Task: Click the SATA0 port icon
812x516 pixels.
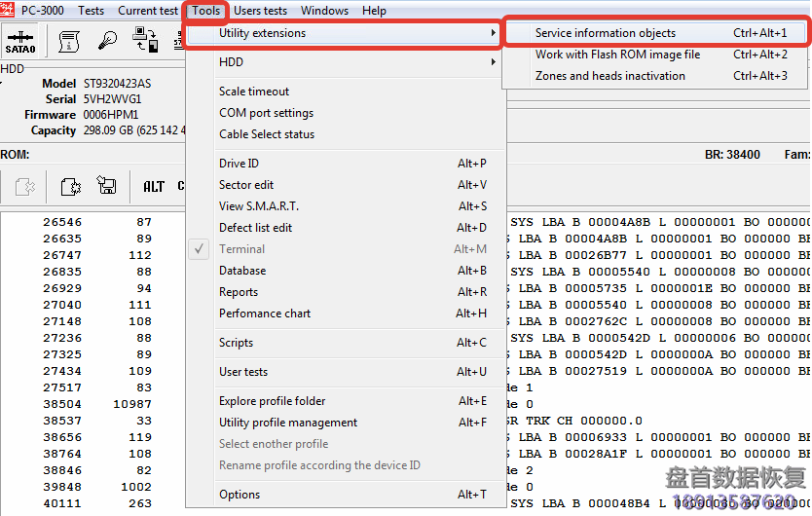Action: (19, 40)
